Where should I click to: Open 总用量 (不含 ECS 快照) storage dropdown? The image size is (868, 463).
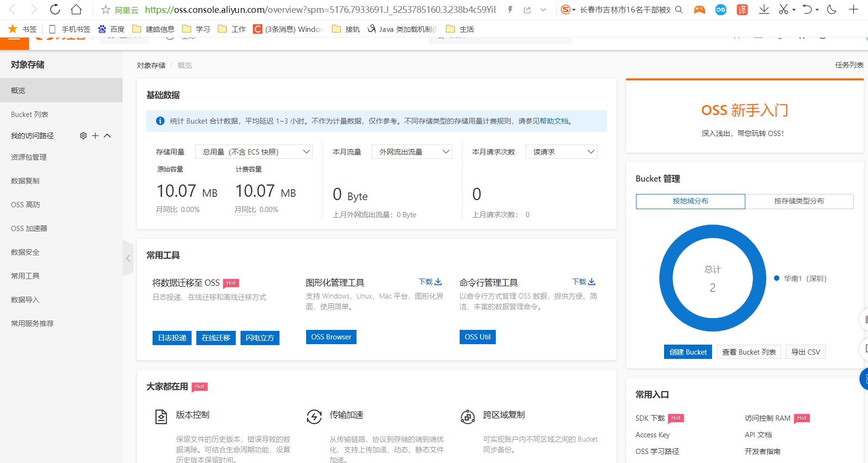(254, 152)
